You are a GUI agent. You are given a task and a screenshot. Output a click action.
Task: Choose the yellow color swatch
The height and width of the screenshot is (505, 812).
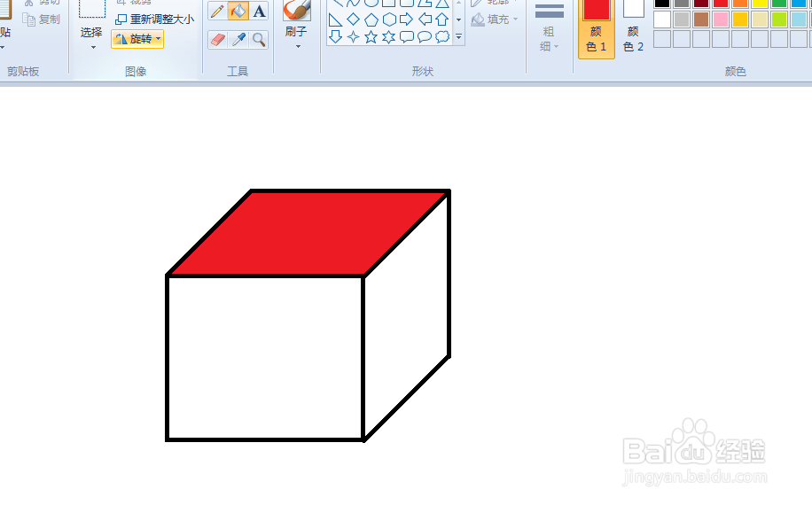(x=760, y=4)
